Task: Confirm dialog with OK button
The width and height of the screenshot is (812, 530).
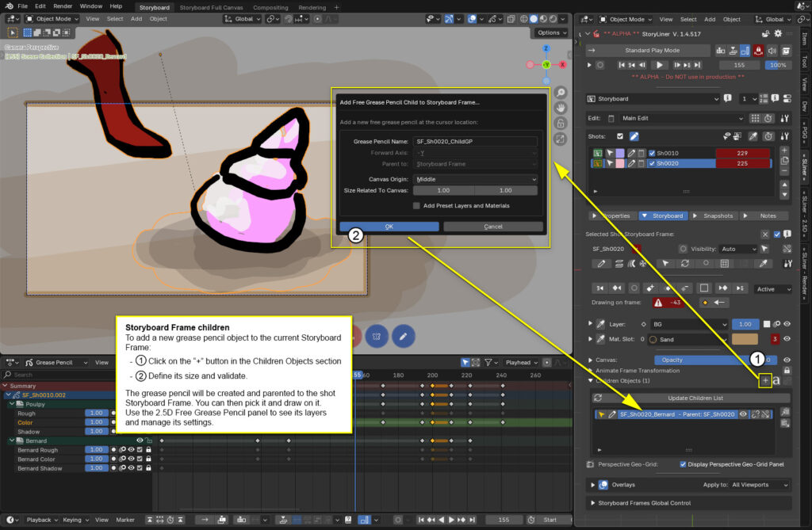Action: tap(389, 227)
